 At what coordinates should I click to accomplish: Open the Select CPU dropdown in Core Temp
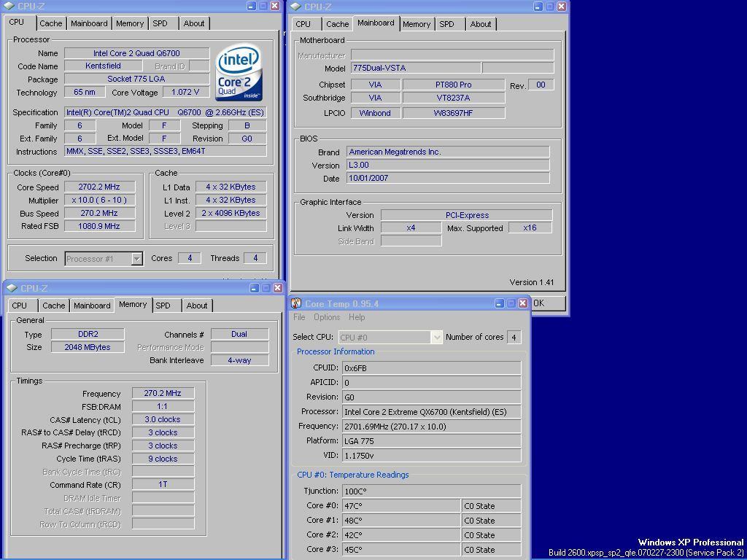(436, 337)
